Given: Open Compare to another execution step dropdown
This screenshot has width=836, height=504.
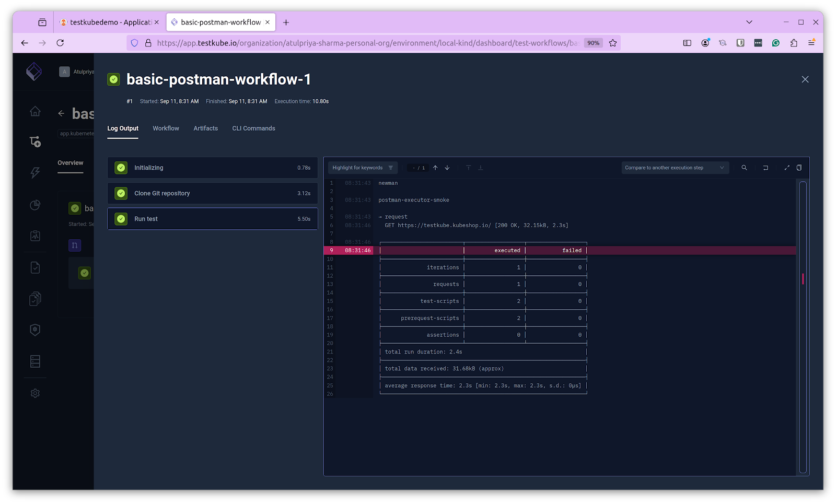Looking at the screenshot, I should click(675, 168).
